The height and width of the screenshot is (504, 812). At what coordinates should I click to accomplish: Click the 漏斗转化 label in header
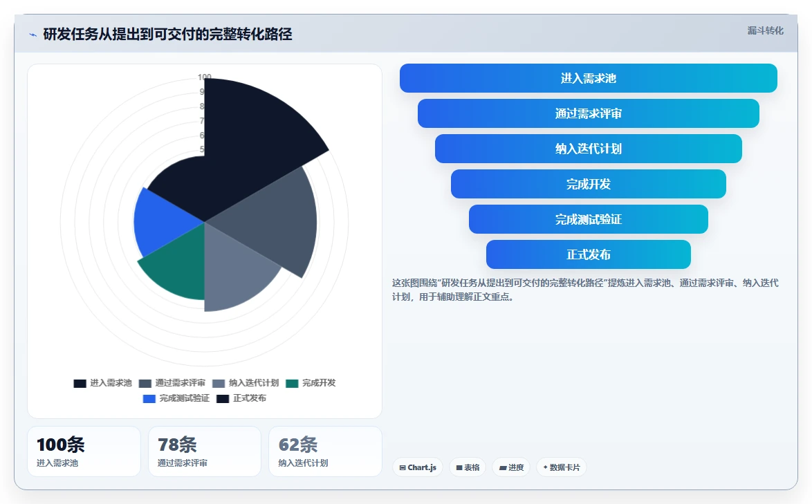tap(766, 30)
